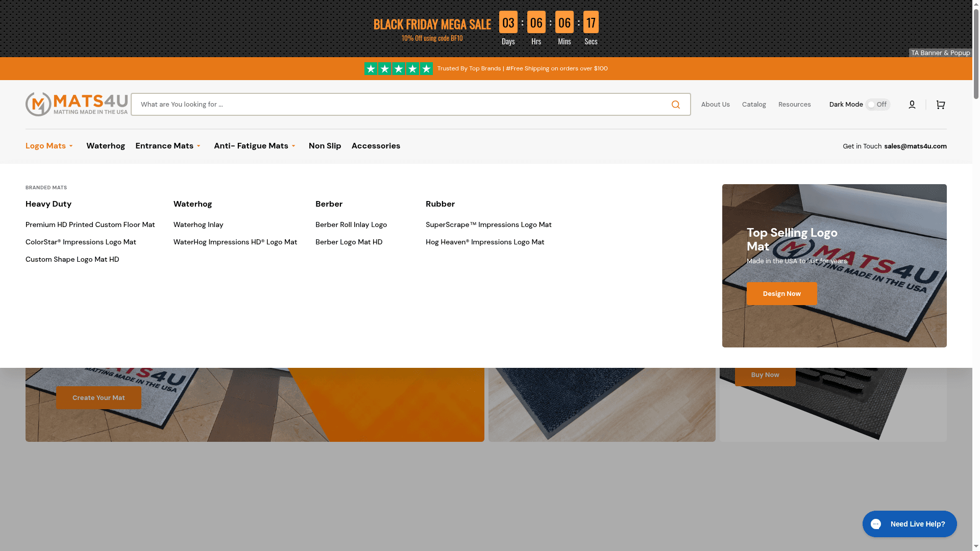Click the Mats4U logo
980x551 pixels.
point(76,104)
